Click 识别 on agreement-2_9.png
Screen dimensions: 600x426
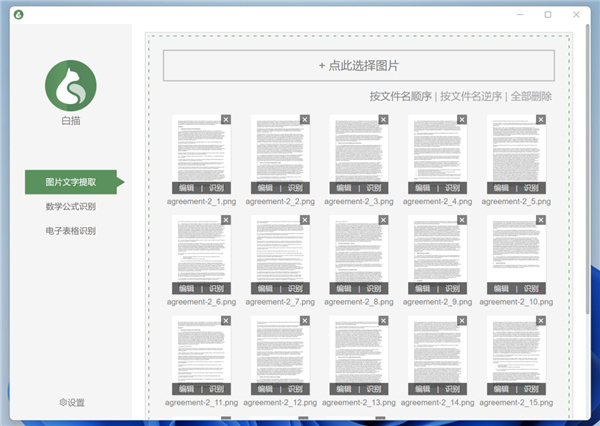[453, 289]
